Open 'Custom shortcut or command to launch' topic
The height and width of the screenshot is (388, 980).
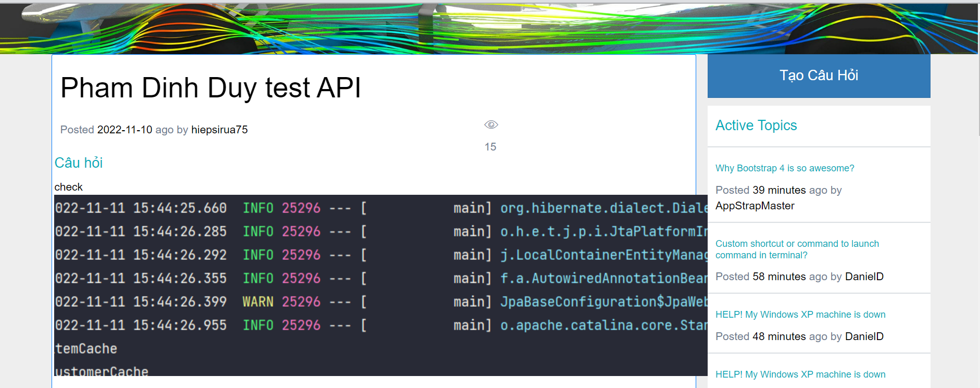797,249
